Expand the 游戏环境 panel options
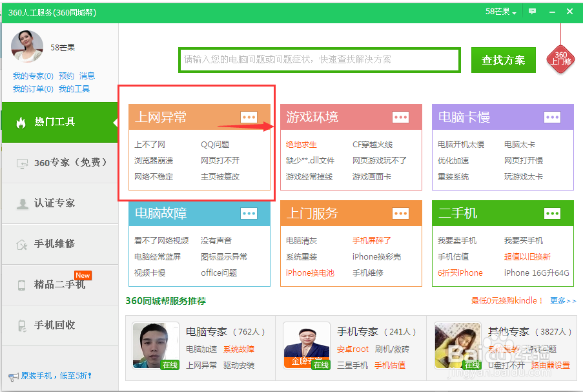 point(400,117)
